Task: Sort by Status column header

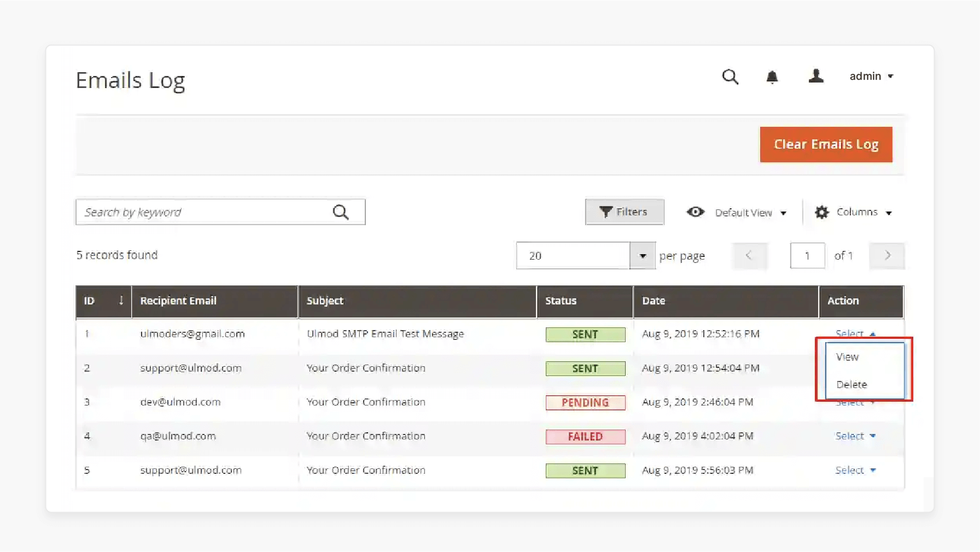Action: [585, 301]
